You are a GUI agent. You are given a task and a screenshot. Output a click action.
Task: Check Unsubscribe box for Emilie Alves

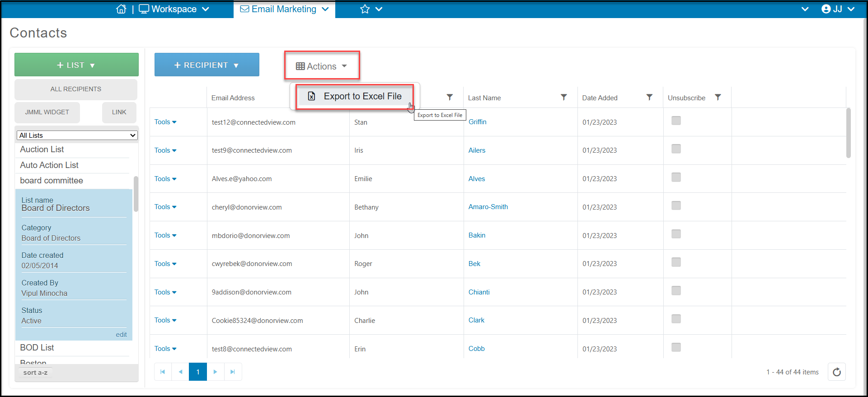coord(676,177)
